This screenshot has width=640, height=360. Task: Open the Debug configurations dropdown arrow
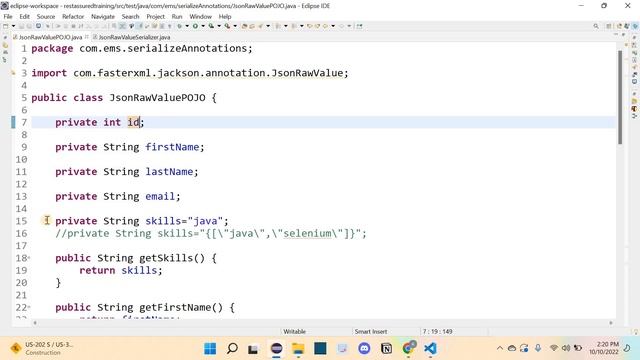(x=187, y=26)
